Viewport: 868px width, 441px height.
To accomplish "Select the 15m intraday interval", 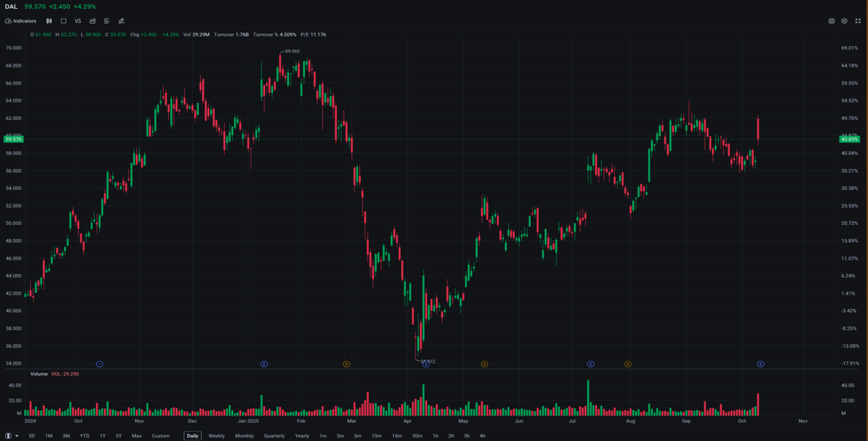I will [397, 436].
